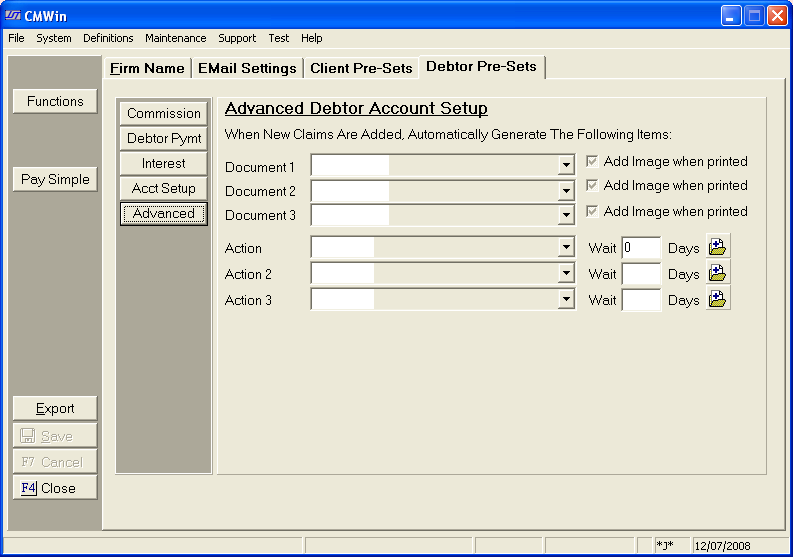Screen dimensions: 793x557
Task: Toggle Document 3 Add Image when printed
Action: (x=592, y=211)
